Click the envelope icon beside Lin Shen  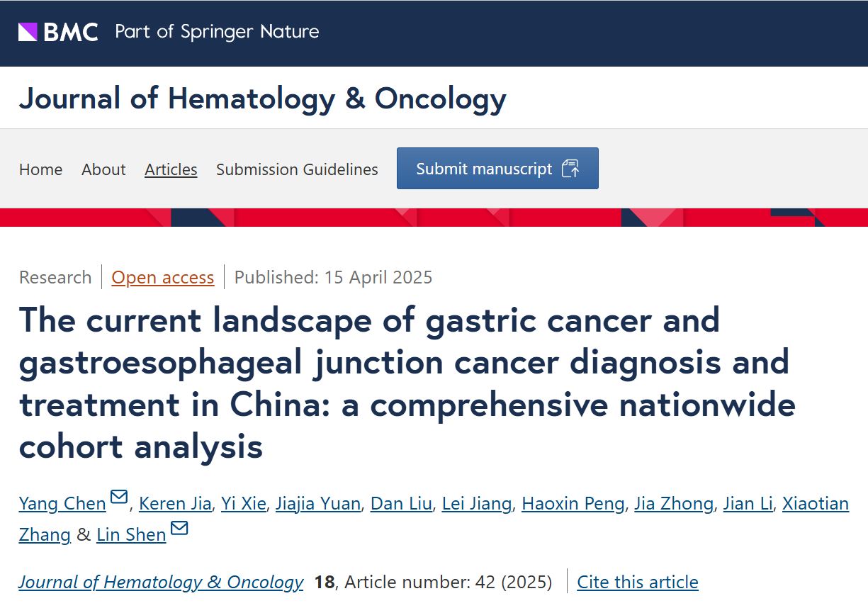coord(179,528)
